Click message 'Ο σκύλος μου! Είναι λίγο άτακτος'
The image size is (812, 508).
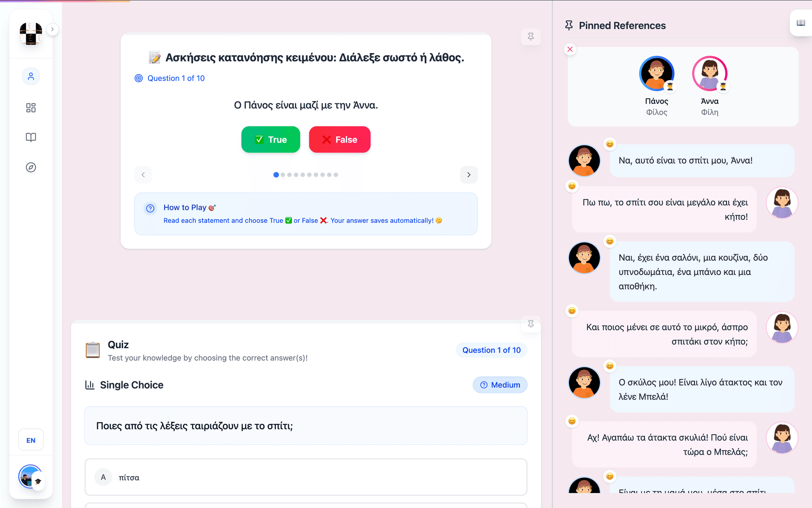(x=702, y=390)
